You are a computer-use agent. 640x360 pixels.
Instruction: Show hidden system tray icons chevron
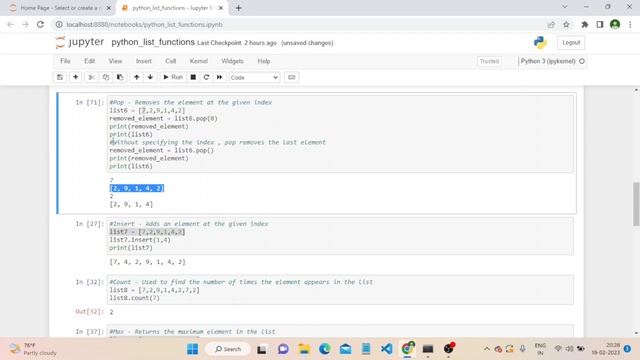click(487, 349)
